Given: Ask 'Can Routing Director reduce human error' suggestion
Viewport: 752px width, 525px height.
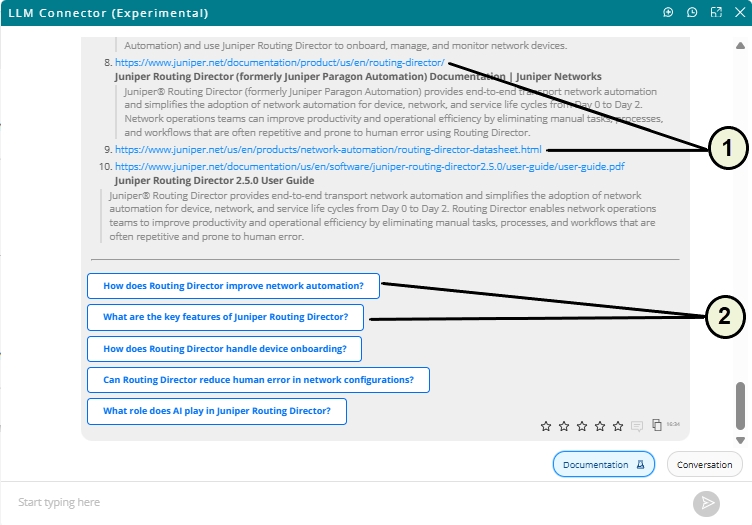Looking at the screenshot, I should tap(258, 380).
